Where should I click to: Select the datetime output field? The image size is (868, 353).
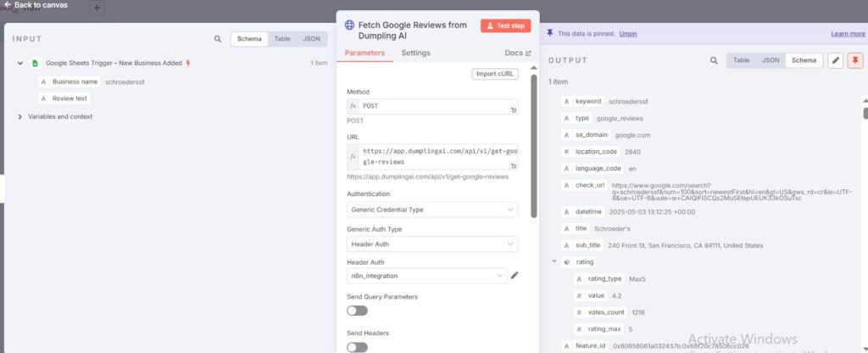point(583,211)
